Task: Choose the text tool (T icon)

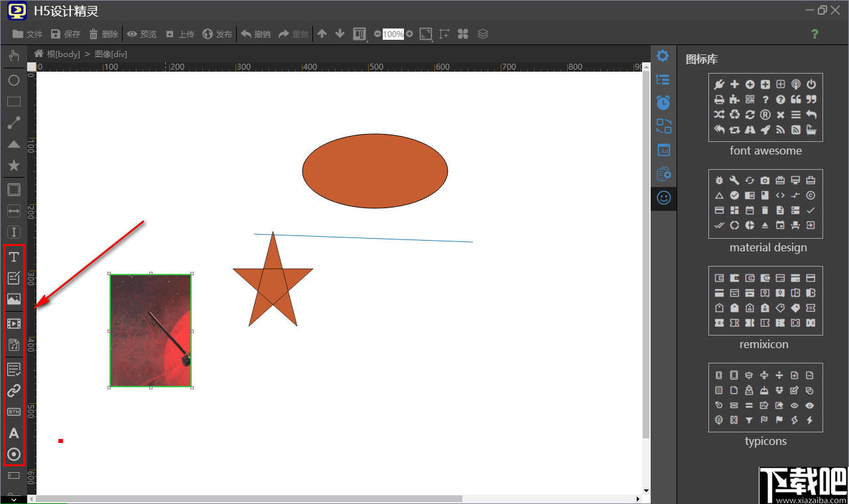Action: 13,257
